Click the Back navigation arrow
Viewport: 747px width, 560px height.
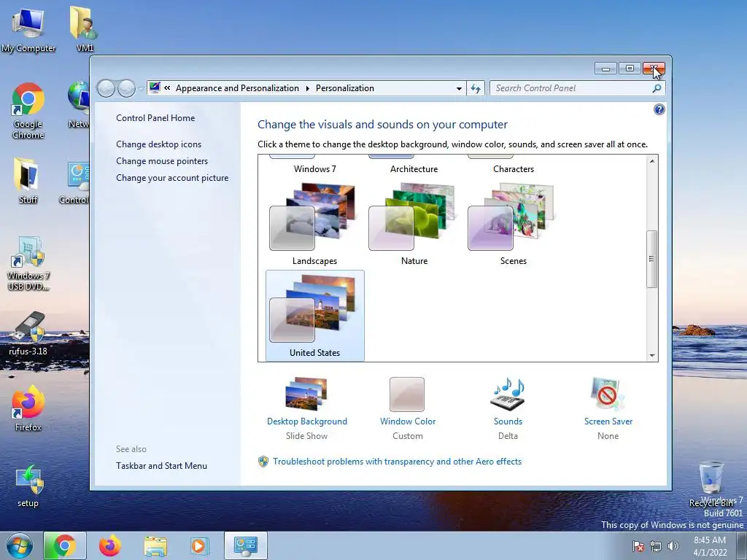pyautogui.click(x=106, y=88)
